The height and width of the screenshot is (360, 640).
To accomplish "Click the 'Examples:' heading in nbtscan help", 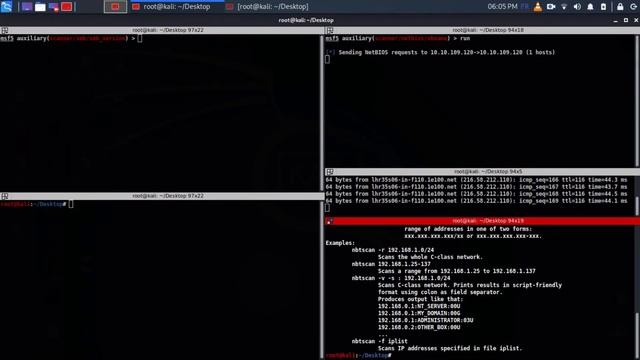I will click(x=340, y=243).
